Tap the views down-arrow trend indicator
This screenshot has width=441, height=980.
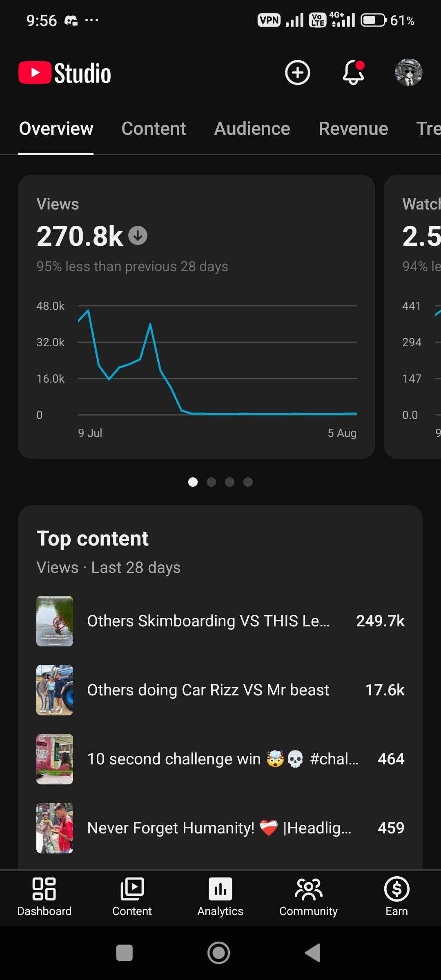(138, 236)
